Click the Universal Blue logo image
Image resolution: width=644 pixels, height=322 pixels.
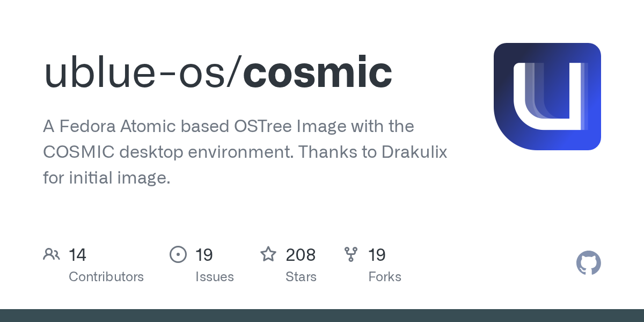click(x=547, y=97)
